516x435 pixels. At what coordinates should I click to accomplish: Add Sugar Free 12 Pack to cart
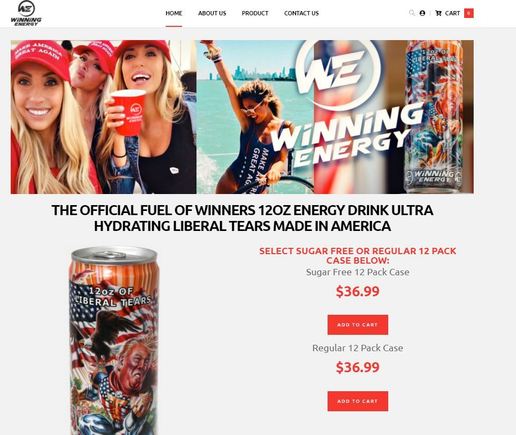pos(358,325)
